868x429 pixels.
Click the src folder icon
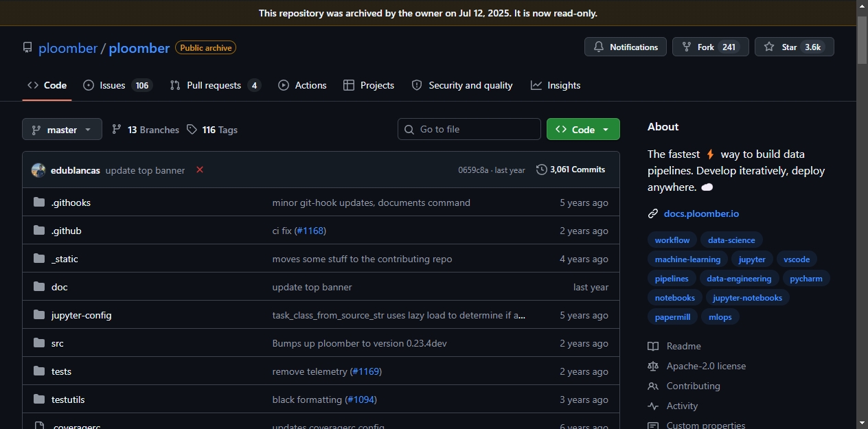tap(39, 343)
